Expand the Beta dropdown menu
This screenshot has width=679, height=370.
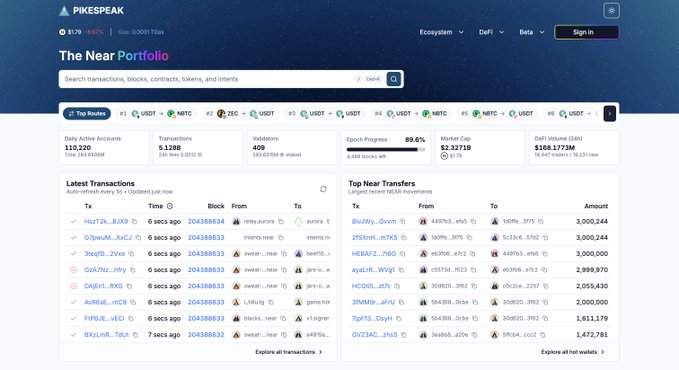(532, 32)
